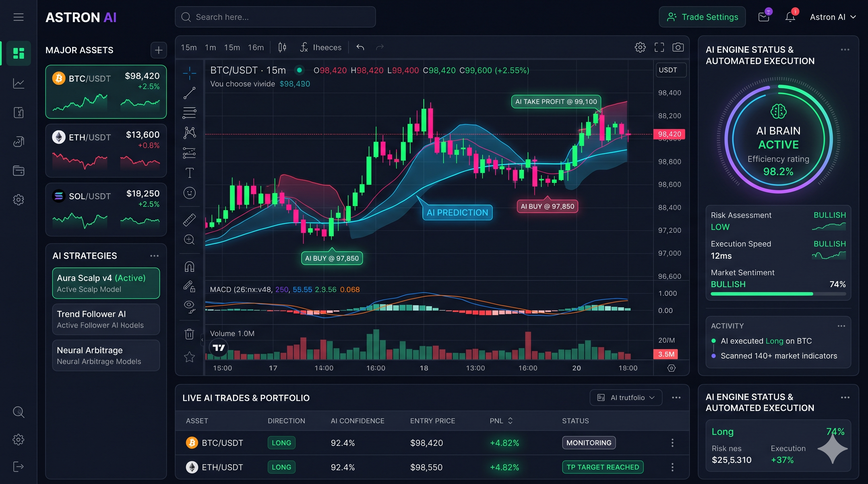Open the wallet icon in sidebar
Image resolution: width=868 pixels, height=484 pixels.
click(19, 171)
